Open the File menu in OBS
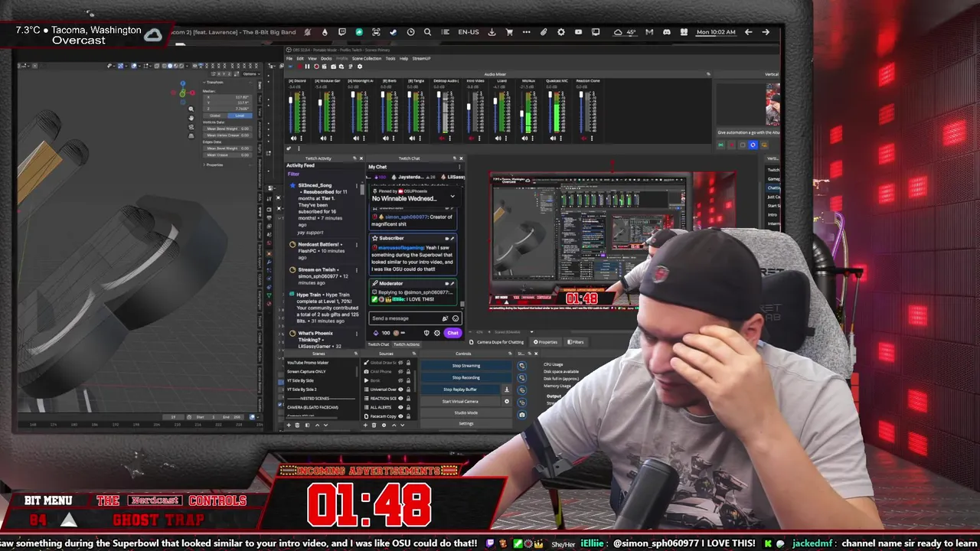 (x=289, y=58)
